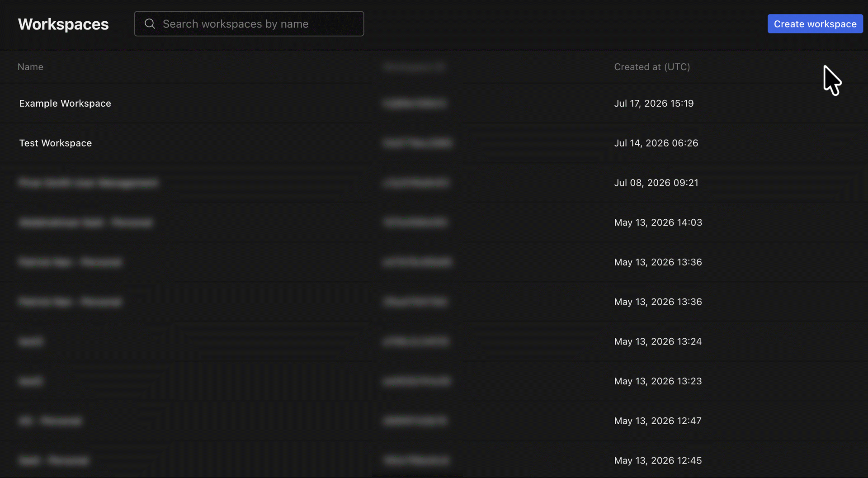The height and width of the screenshot is (478, 868).
Task: Open the Test Workspace row
Action: (x=434, y=143)
